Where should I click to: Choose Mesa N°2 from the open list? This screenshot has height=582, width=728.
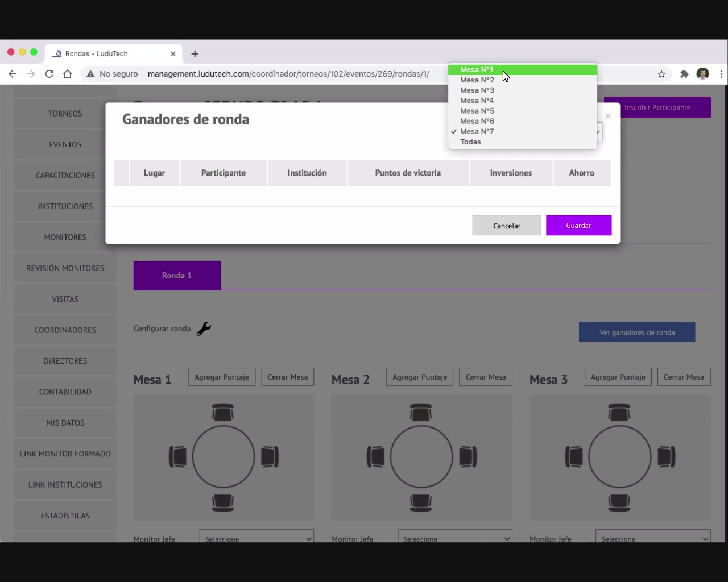tap(477, 80)
